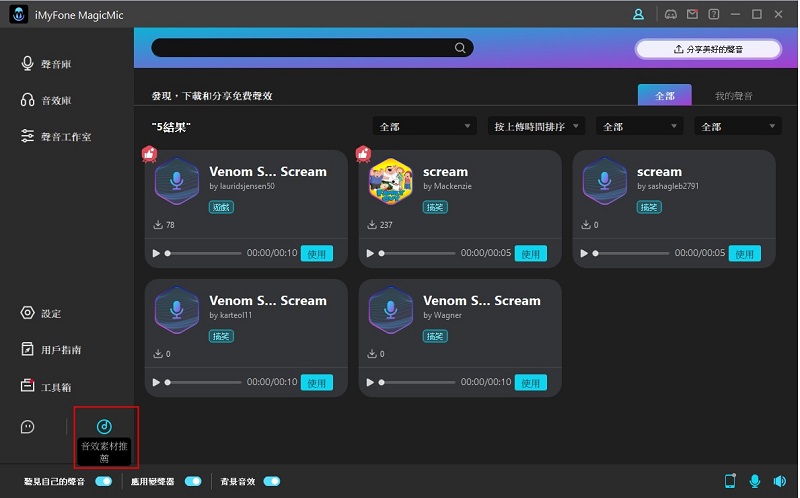Switch to the 全部 tab

point(665,95)
